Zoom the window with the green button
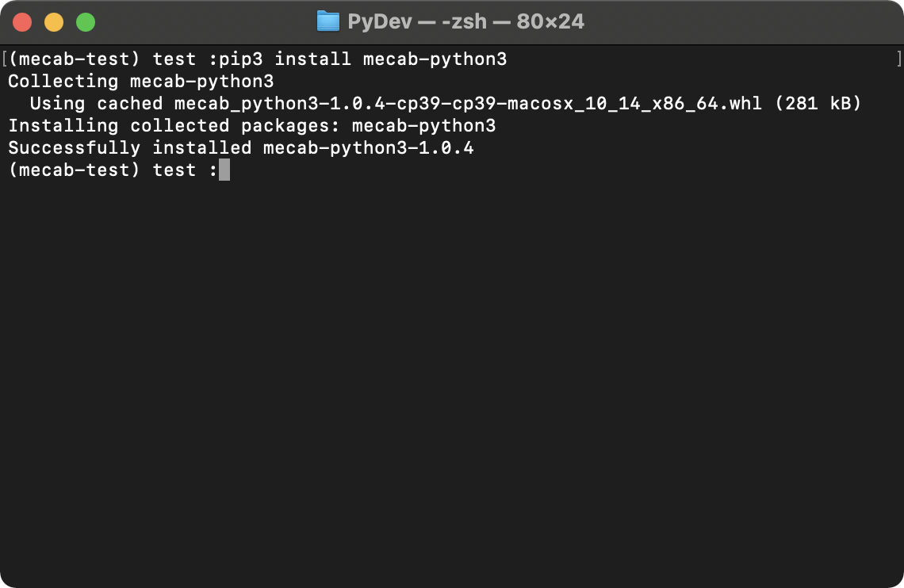This screenshot has height=588, width=904. click(86, 22)
